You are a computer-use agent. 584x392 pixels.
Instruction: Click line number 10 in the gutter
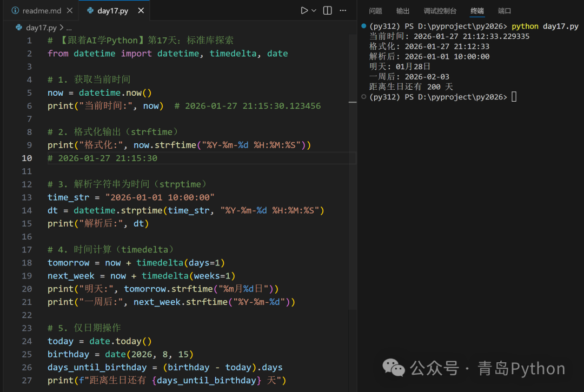[x=27, y=158]
